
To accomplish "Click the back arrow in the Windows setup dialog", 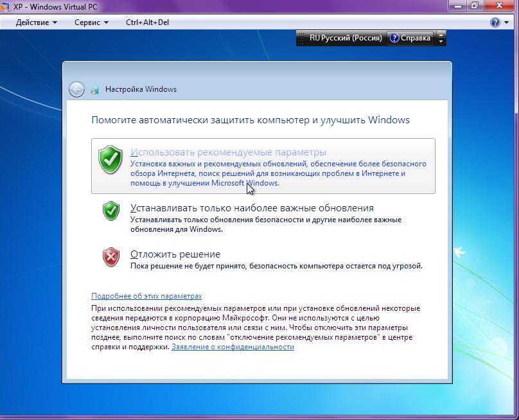I will coord(76,89).
